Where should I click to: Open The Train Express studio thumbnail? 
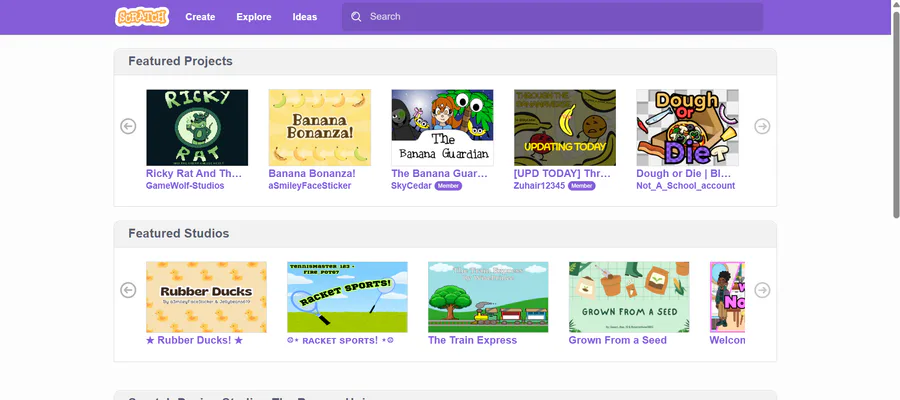(488, 297)
